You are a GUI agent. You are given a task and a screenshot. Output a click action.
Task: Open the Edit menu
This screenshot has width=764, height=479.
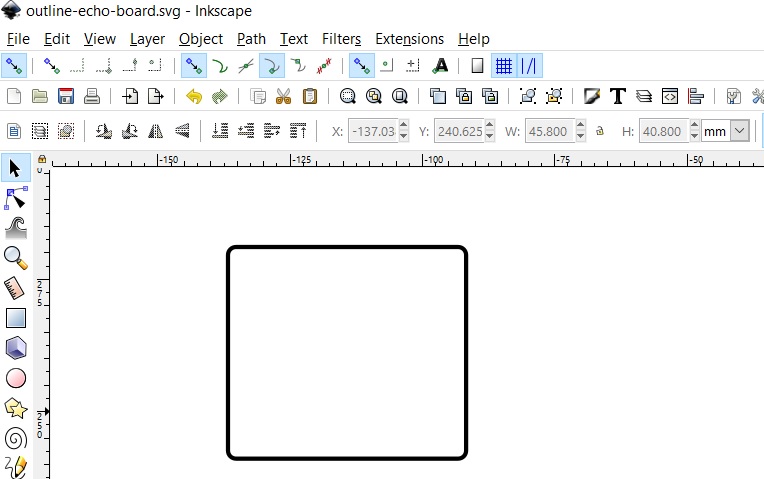pos(57,38)
